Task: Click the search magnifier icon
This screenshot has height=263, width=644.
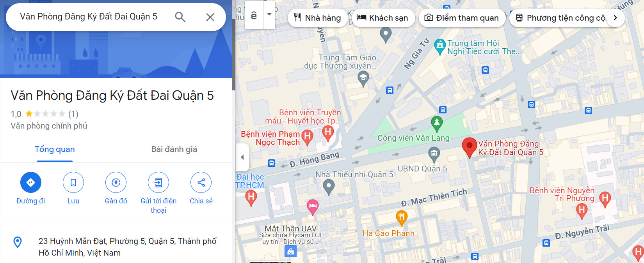Action: (180, 17)
